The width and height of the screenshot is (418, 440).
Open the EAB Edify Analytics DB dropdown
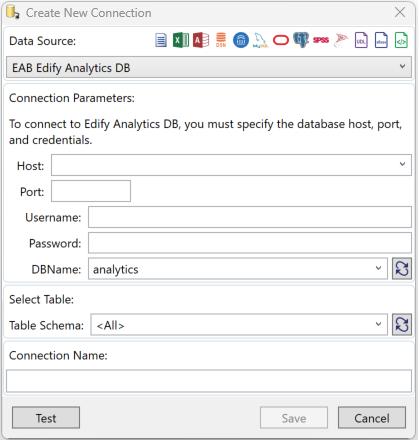point(209,67)
